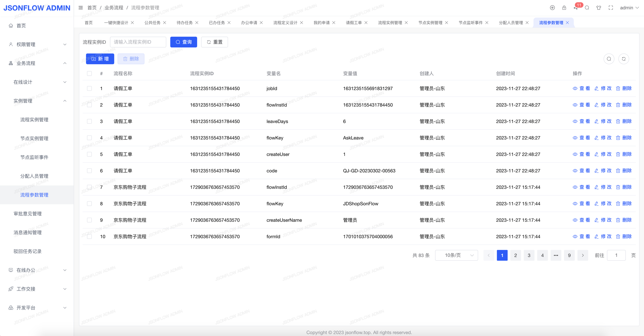
Task: Expand the 权限管理 sidebar menu
Action: tap(37, 44)
